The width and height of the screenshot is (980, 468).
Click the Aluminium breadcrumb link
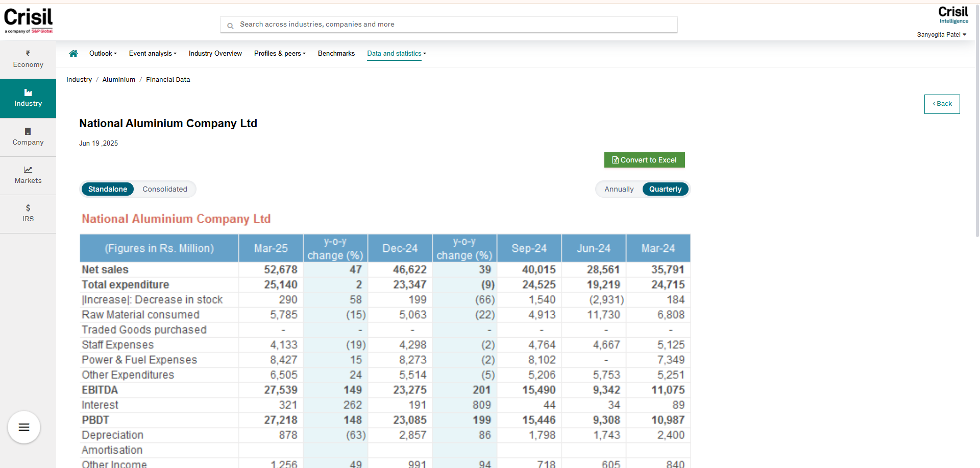tap(119, 80)
